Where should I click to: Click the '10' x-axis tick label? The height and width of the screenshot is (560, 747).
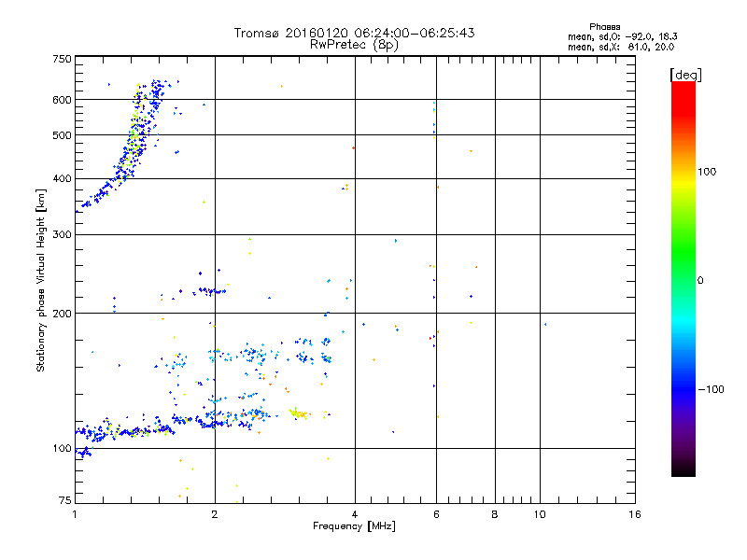(540, 514)
